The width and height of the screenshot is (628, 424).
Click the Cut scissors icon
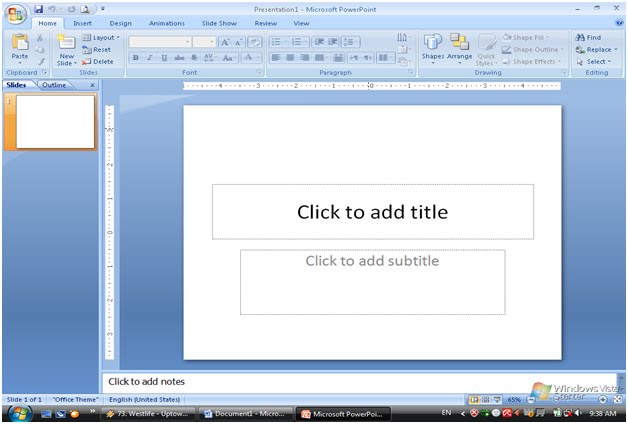pos(40,38)
